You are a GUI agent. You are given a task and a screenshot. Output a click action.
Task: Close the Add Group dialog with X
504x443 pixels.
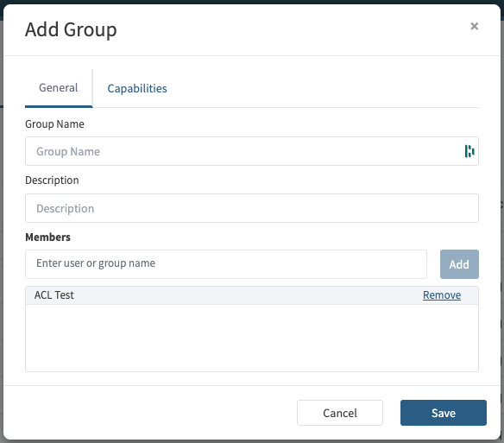[x=474, y=26]
